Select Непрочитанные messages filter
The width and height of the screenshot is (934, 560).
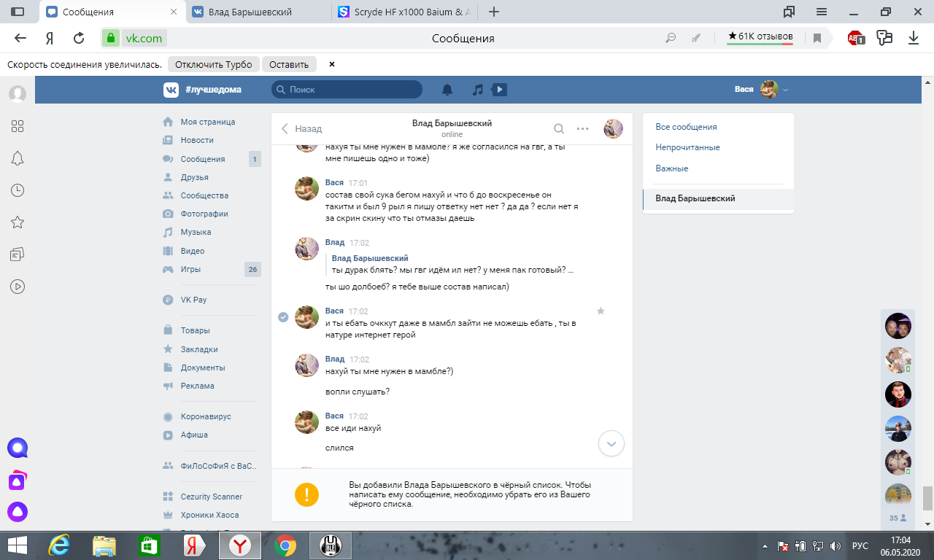[x=687, y=147]
